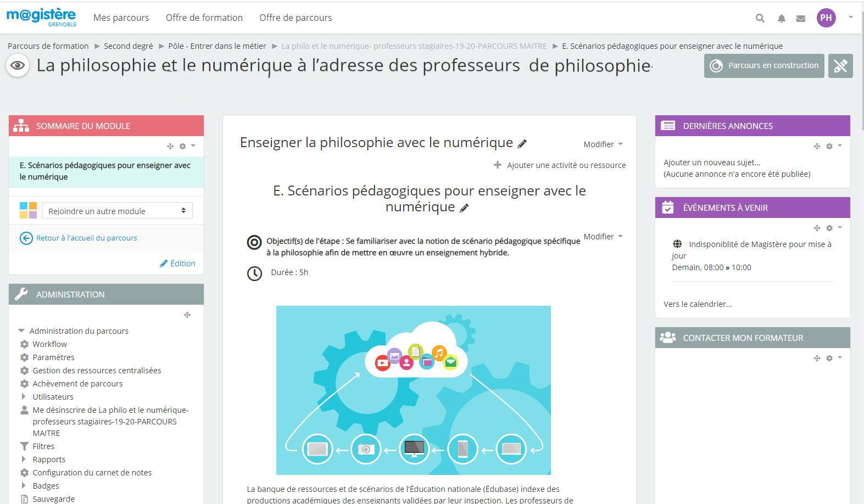
Task: Go to 'Mes parcours' in navigation
Action: [x=121, y=18]
